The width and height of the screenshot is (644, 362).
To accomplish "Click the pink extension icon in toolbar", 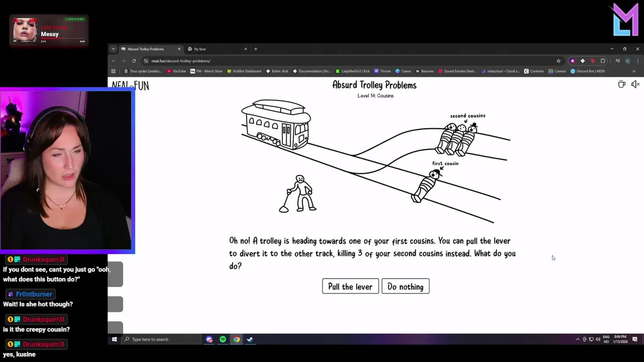I will pyautogui.click(x=573, y=61).
